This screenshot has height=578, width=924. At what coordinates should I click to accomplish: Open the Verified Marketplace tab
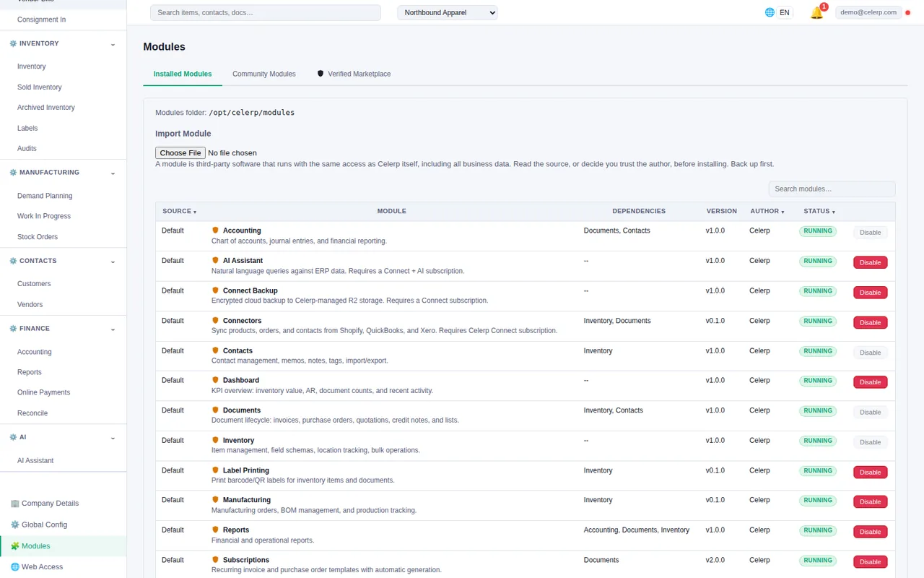tap(354, 74)
